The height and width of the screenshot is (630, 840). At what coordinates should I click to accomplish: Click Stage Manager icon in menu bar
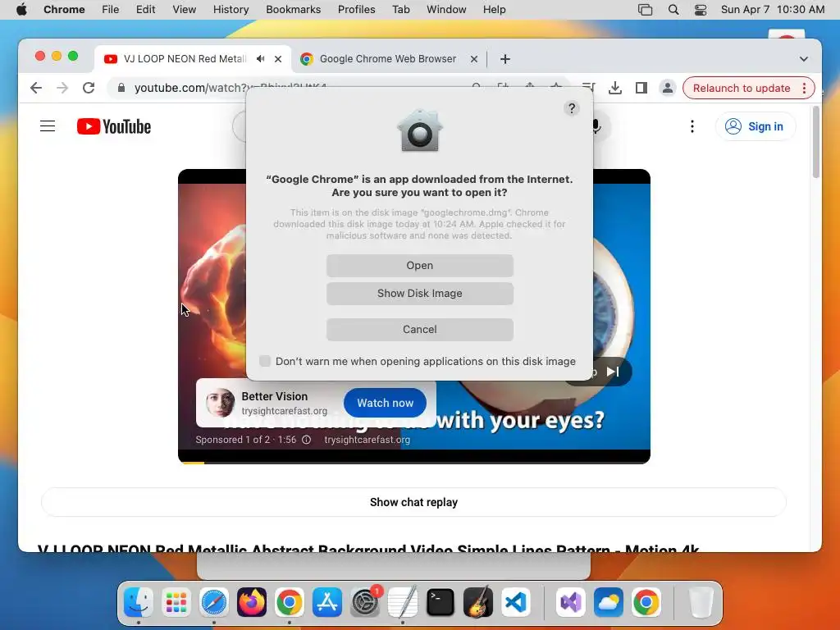coord(645,10)
